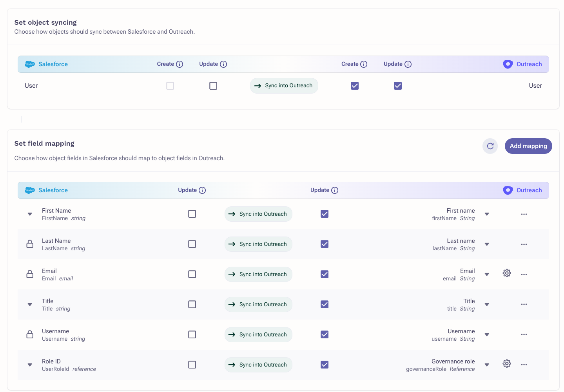This screenshot has width=564, height=392.
Task: Open Outreach Username field dropdown
Action: pyautogui.click(x=487, y=335)
